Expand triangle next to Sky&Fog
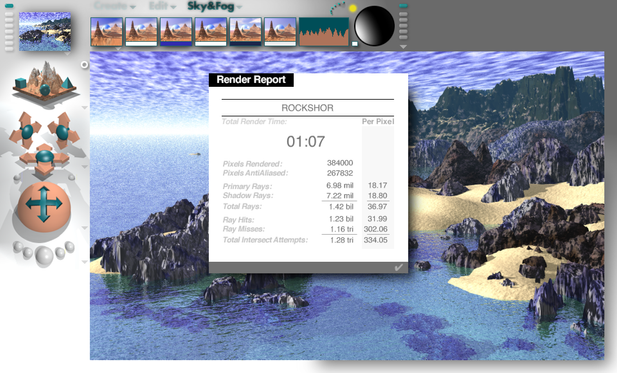Image resolution: width=617 pixels, height=373 pixels. click(239, 7)
